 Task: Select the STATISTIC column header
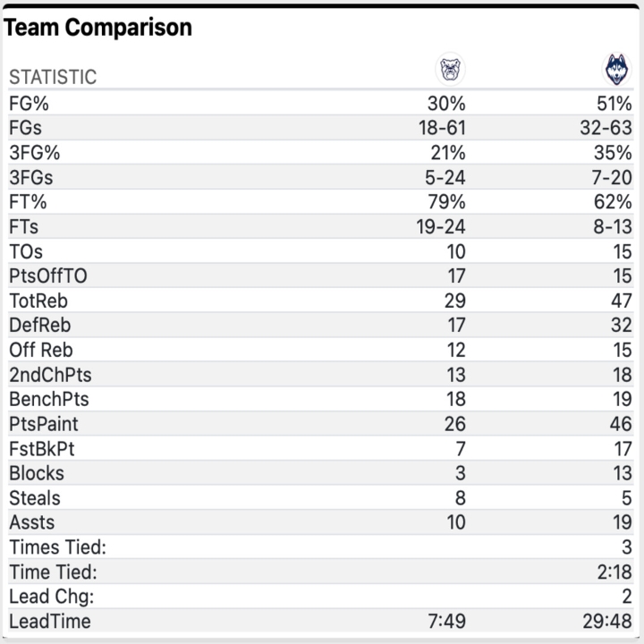click(53, 77)
